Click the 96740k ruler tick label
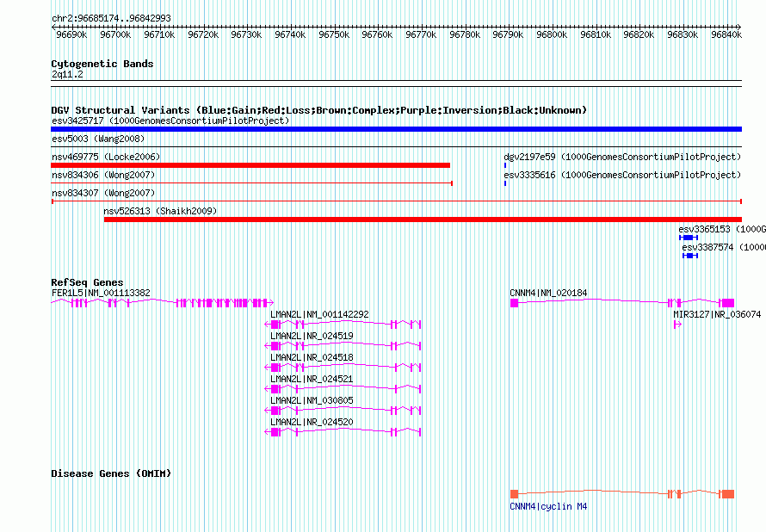The height and width of the screenshot is (532, 766). [x=290, y=34]
